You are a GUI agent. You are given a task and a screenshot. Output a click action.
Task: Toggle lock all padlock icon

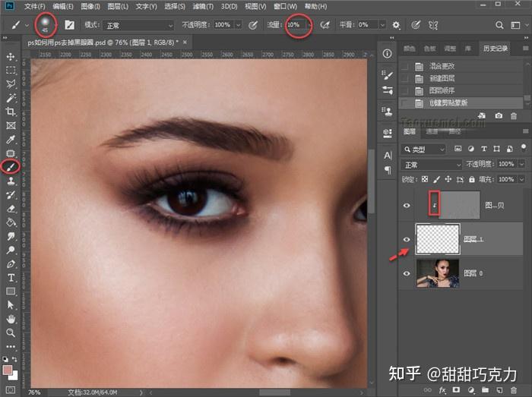pyautogui.click(x=472, y=179)
